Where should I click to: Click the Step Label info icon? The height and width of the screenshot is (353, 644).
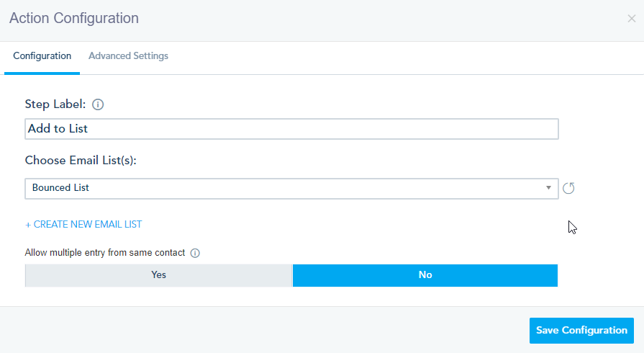click(x=99, y=104)
